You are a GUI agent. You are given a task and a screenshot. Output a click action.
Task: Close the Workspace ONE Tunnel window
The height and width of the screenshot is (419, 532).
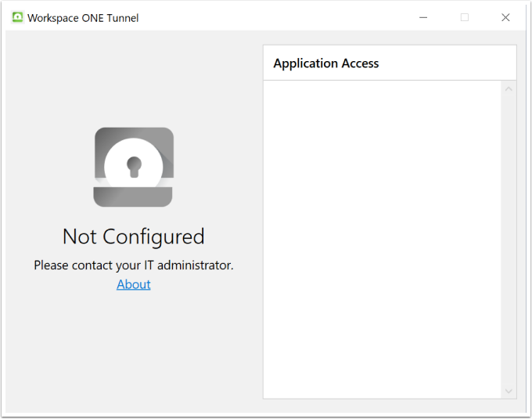click(505, 17)
